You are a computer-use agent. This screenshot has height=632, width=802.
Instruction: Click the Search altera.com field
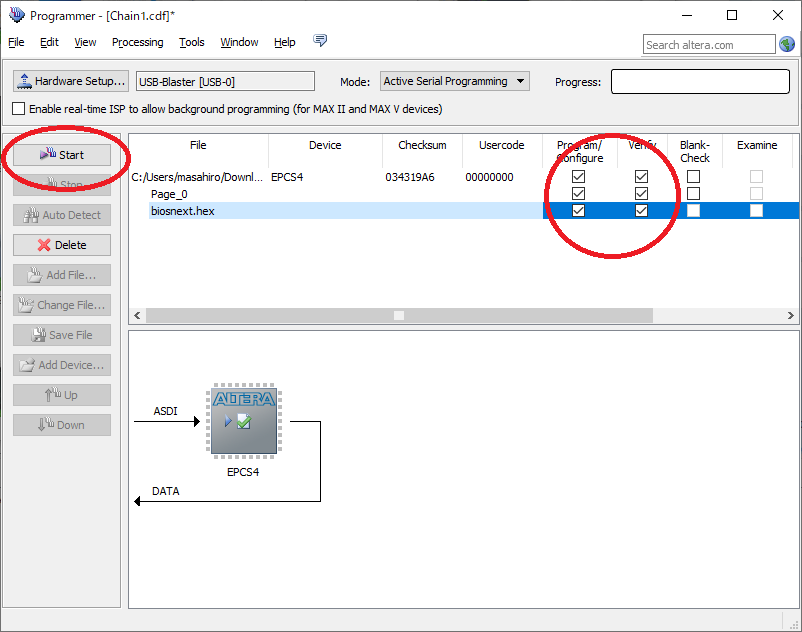click(x=709, y=44)
